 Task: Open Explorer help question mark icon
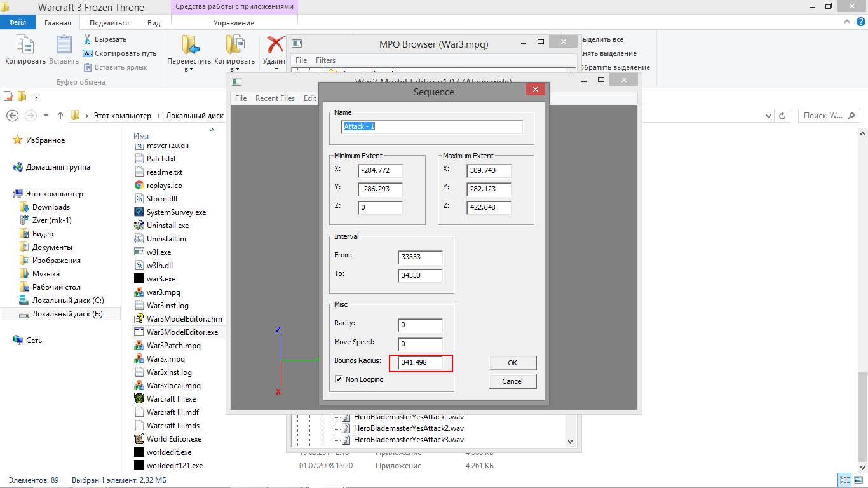click(860, 22)
